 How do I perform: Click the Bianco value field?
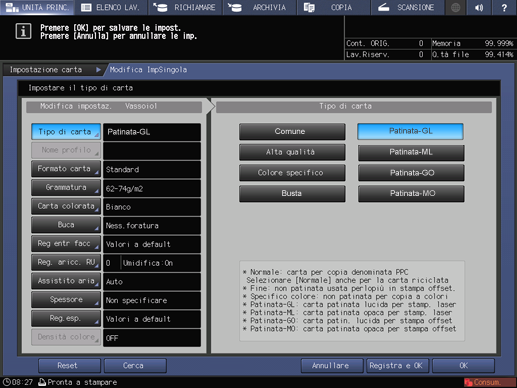tap(152, 207)
